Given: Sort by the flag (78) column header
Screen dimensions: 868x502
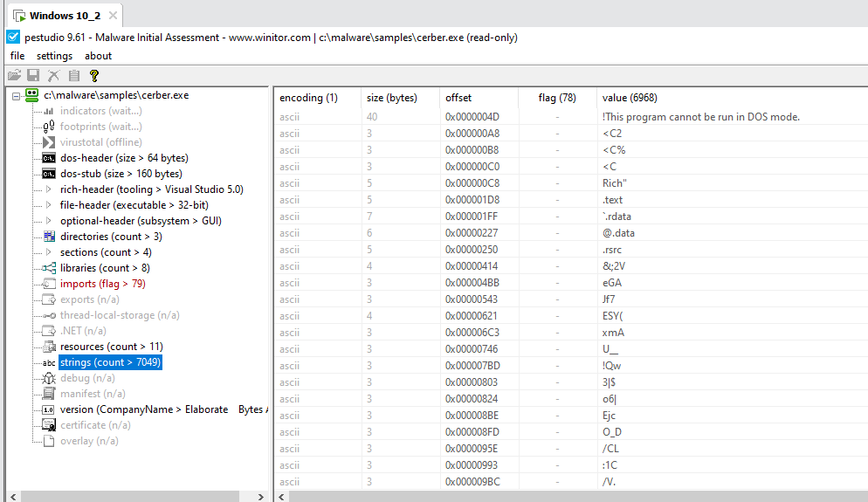Looking at the screenshot, I should coord(557,98).
